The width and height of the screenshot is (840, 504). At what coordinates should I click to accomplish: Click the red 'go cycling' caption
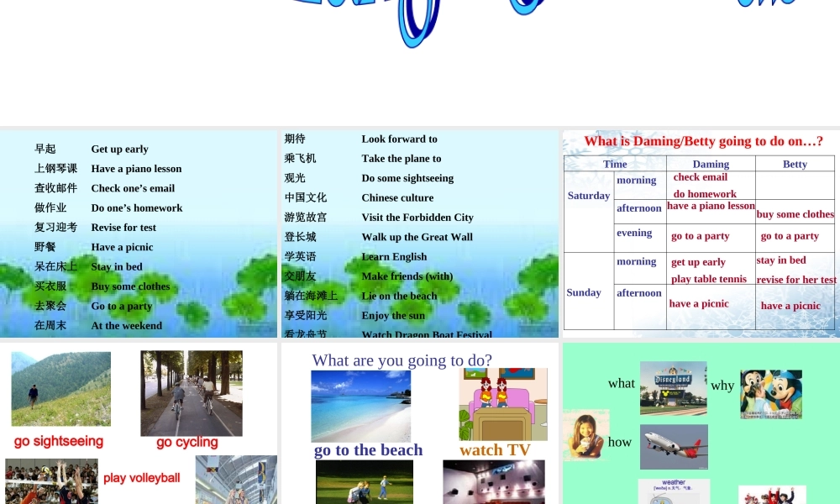(x=187, y=443)
